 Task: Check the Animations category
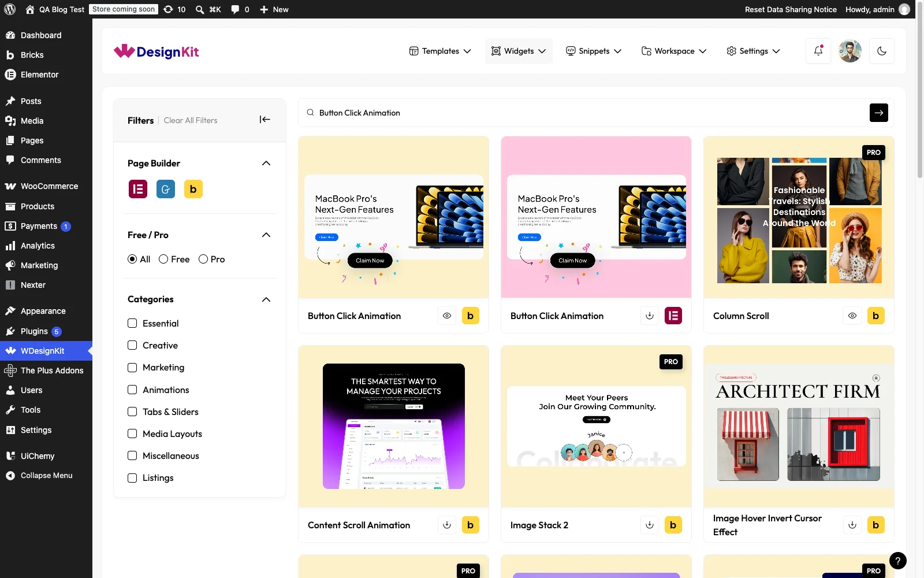point(132,390)
